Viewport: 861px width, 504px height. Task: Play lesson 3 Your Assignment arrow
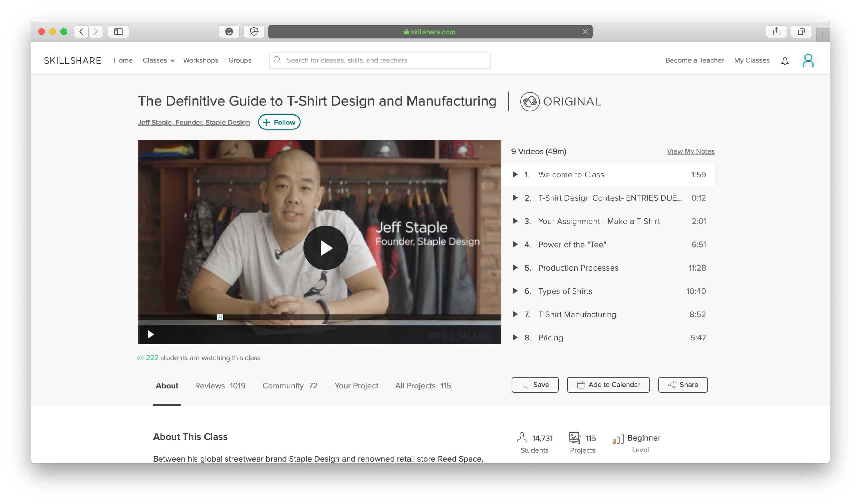coord(515,221)
